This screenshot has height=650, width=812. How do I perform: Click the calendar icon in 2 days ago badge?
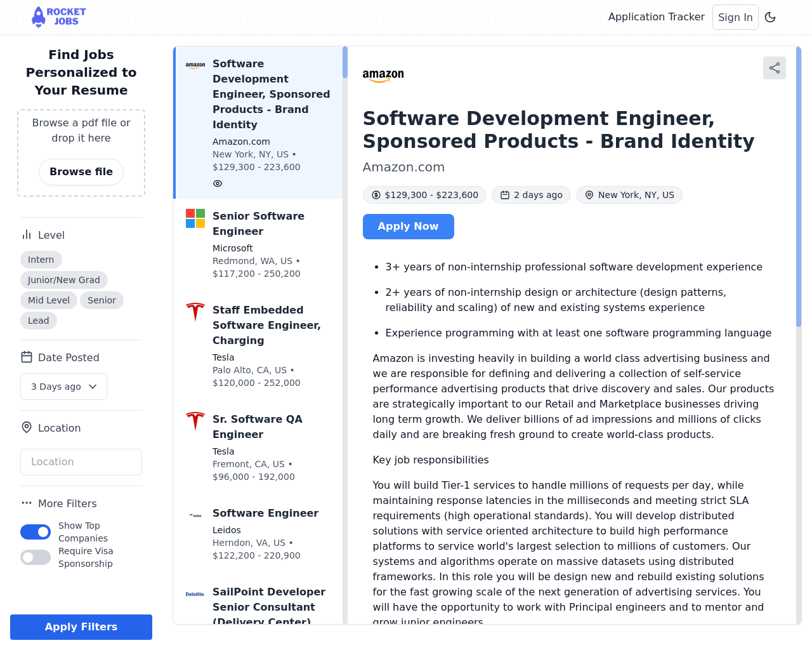click(505, 195)
